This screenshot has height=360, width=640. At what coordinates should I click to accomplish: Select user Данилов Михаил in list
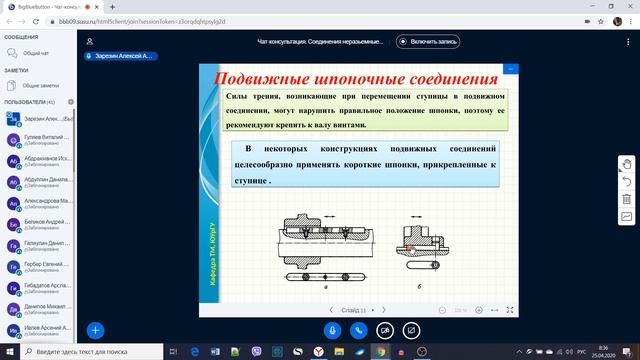click(x=39, y=309)
